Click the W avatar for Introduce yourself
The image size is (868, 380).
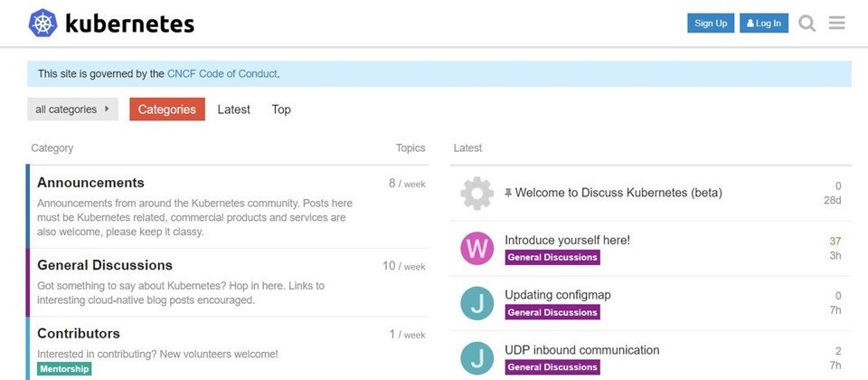coord(476,248)
